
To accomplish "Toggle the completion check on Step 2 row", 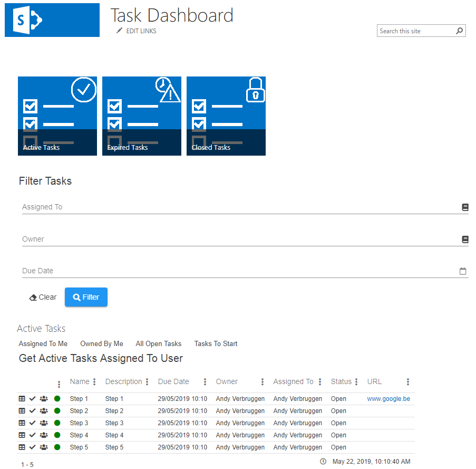I will pyautogui.click(x=32, y=410).
